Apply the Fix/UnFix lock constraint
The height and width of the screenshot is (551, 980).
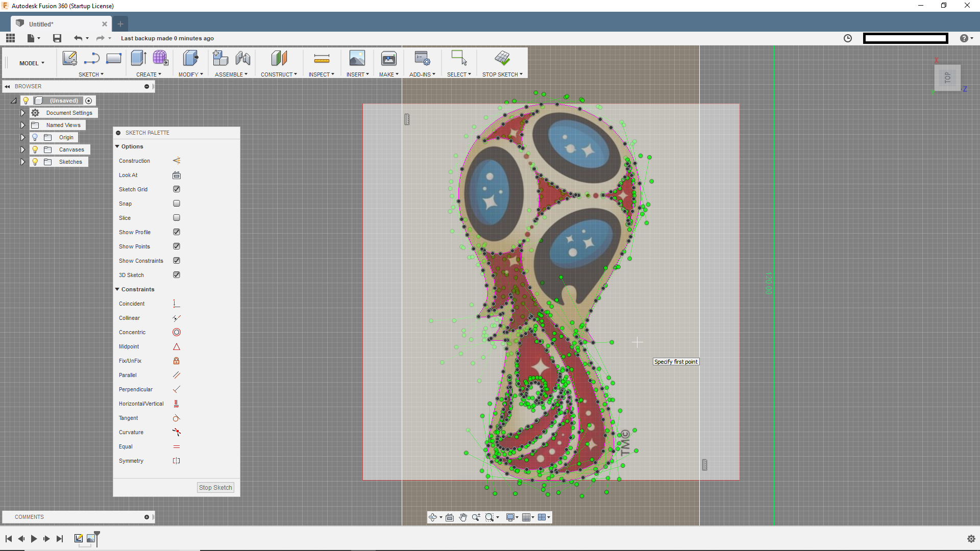(177, 361)
